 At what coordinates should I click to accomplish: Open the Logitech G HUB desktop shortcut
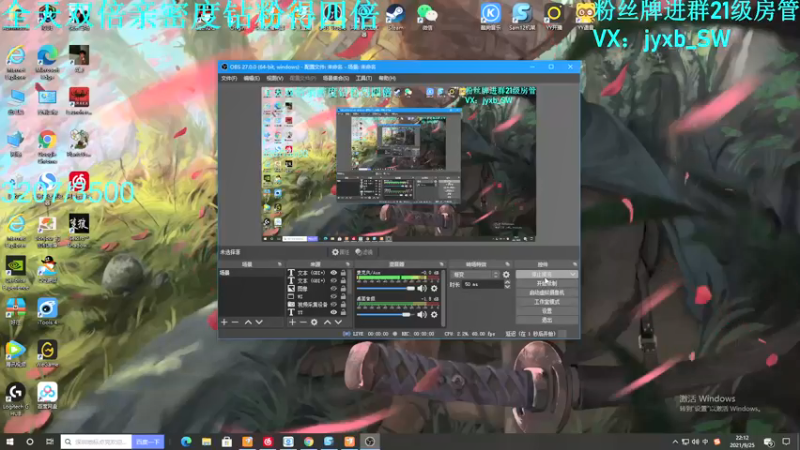(16, 399)
